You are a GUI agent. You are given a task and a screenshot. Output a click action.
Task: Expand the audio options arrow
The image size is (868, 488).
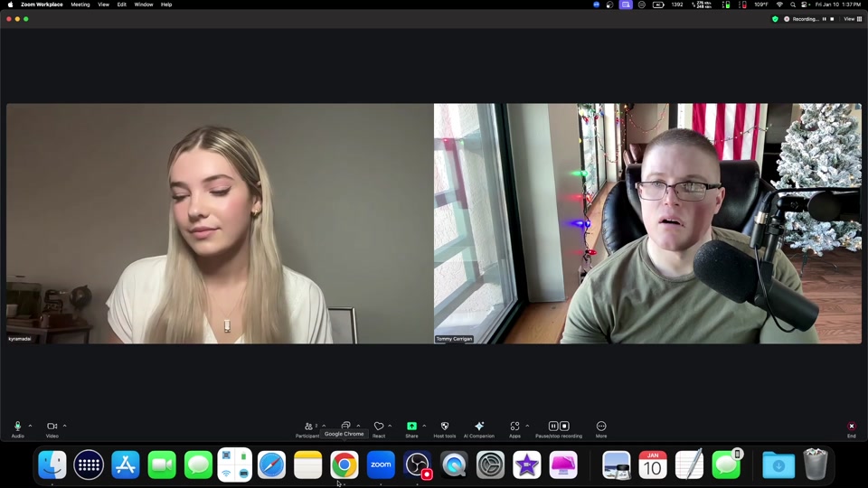[30, 426]
